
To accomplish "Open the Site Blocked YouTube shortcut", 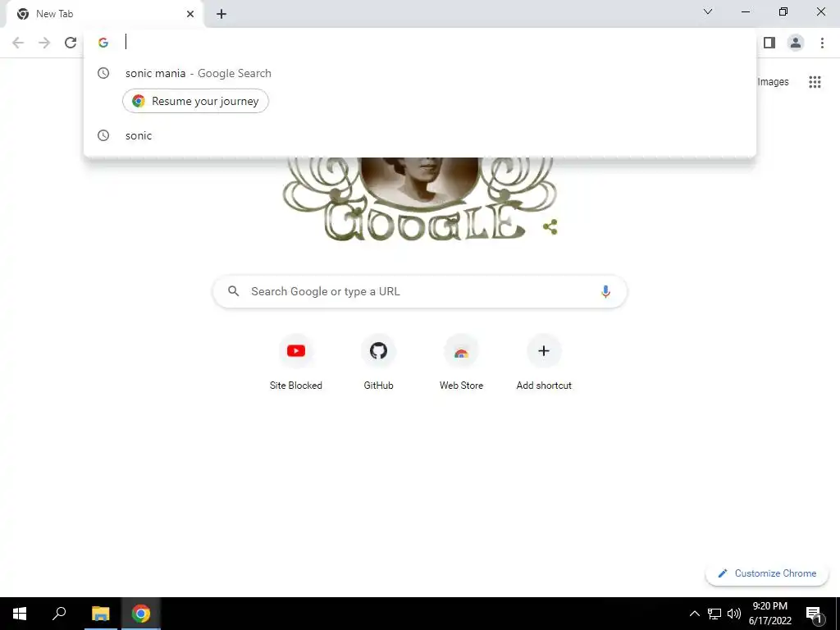I will pyautogui.click(x=295, y=363).
